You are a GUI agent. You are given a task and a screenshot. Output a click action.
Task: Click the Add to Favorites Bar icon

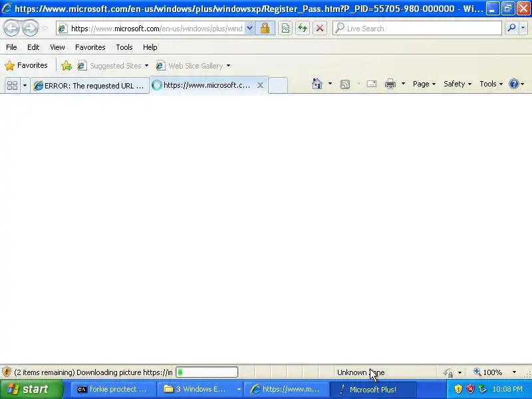coord(66,65)
